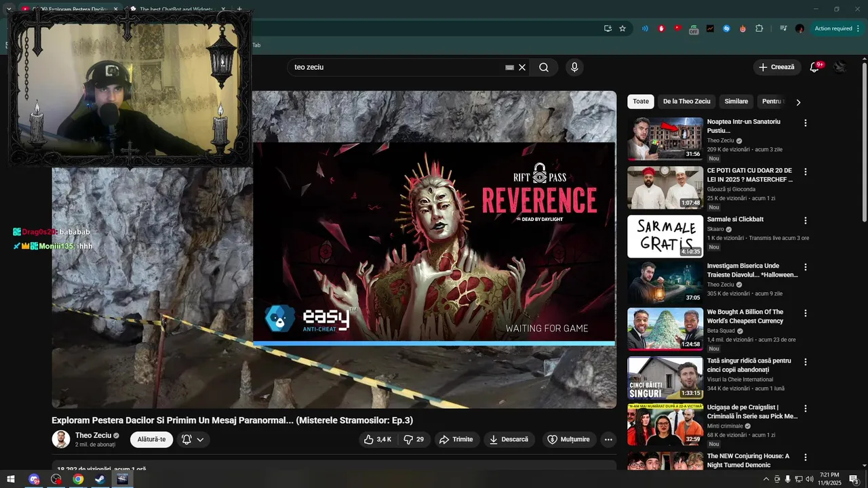Select the De la Theo Zeciu chip
The height and width of the screenshot is (488, 868).
[x=686, y=102]
